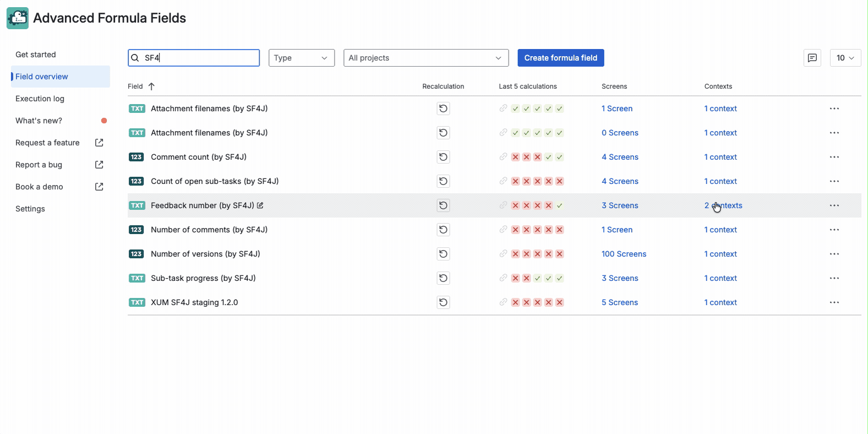Viewport: 868px width, 434px height.
Task: Click the app logo icon
Action: [18, 18]
